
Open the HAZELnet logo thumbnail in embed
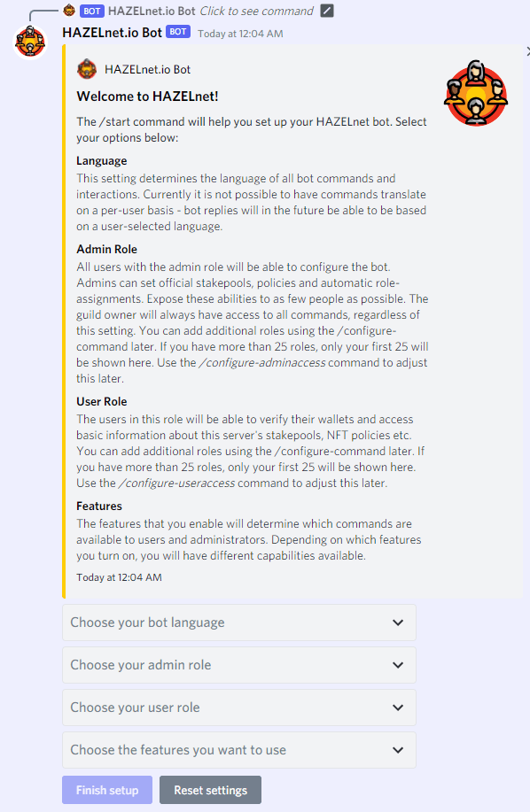476,93
